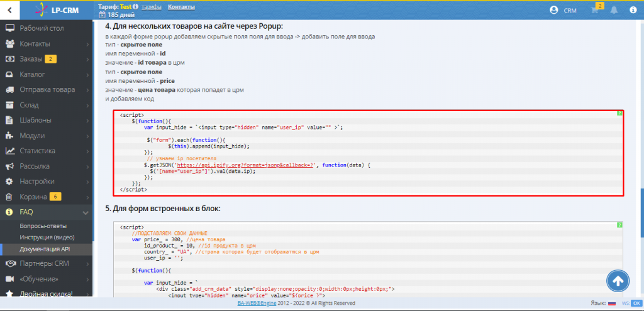The image size is (644, 311).
Task: Collapse the FAQ submenu chevron
Action: pyautogui.click(x=86, y=212)
